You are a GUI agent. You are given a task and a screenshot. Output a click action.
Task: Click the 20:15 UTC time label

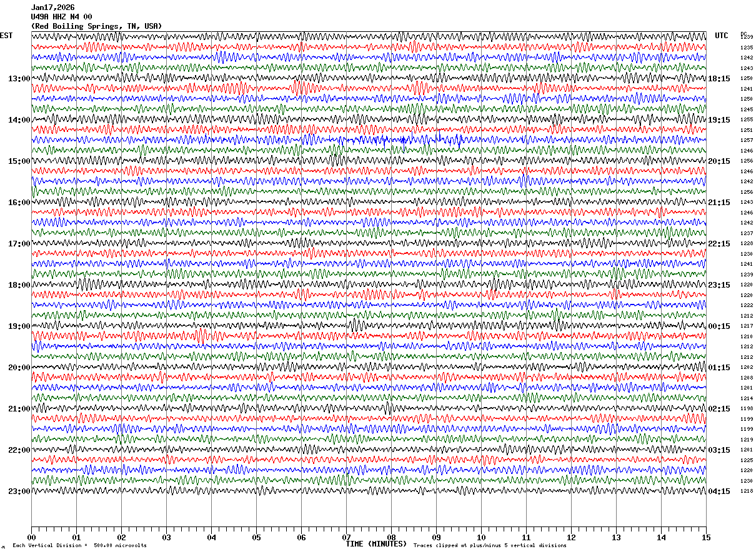[719, 161]
